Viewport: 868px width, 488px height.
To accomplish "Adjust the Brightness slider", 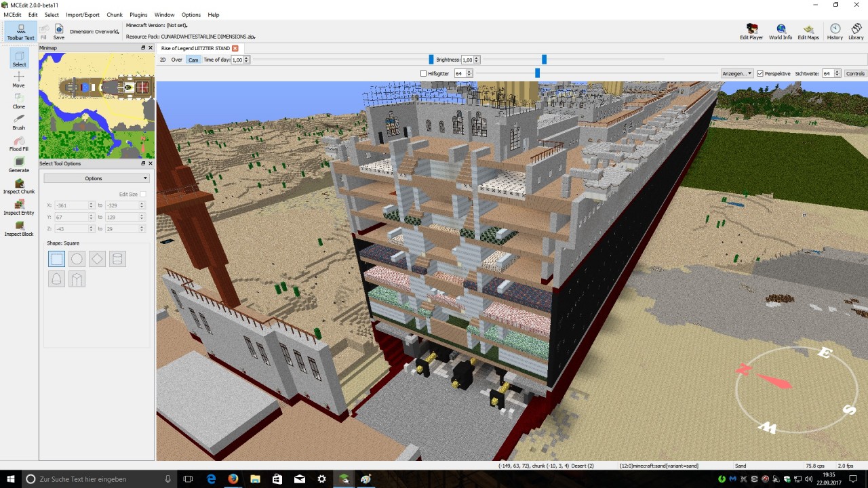I will click(543, 60).
